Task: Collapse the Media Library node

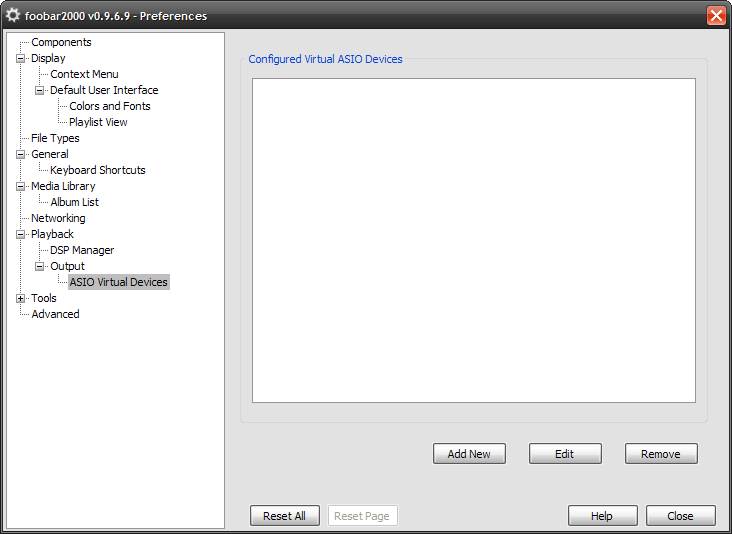Action: (x=21, y=187)
